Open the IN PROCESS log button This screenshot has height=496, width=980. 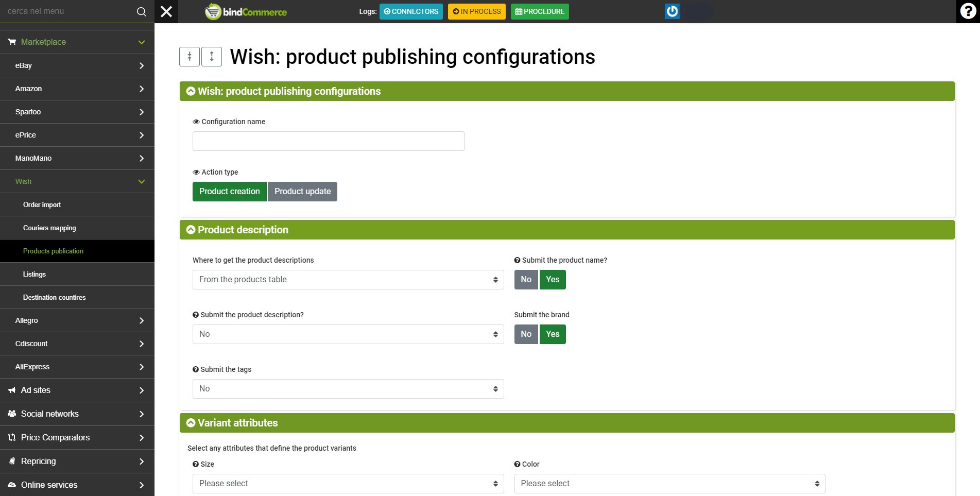click(x=476, y=11)
